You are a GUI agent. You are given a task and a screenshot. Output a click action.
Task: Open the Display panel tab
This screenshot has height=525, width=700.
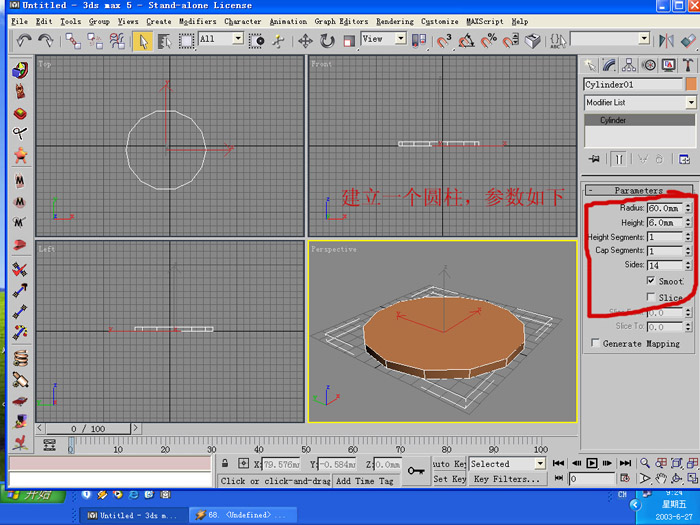click(668, 65)
